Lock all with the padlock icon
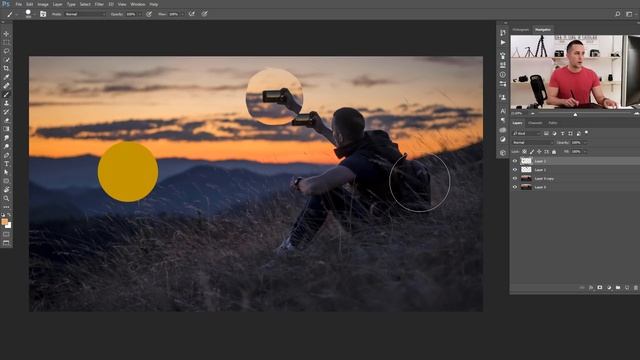This screenshot has height=360, width=640. [x=554, y=152]
